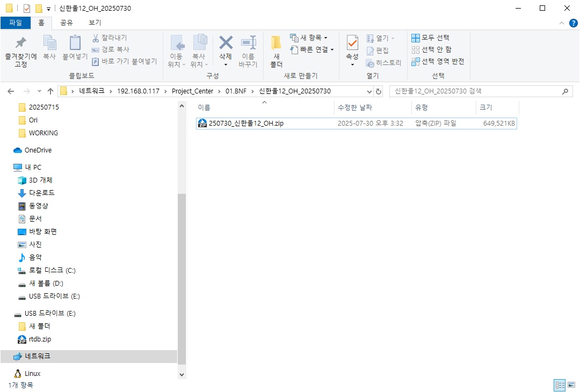Click the 삭제 delete icon
Viewport: 580px width, 392px height.
(226, 43)
